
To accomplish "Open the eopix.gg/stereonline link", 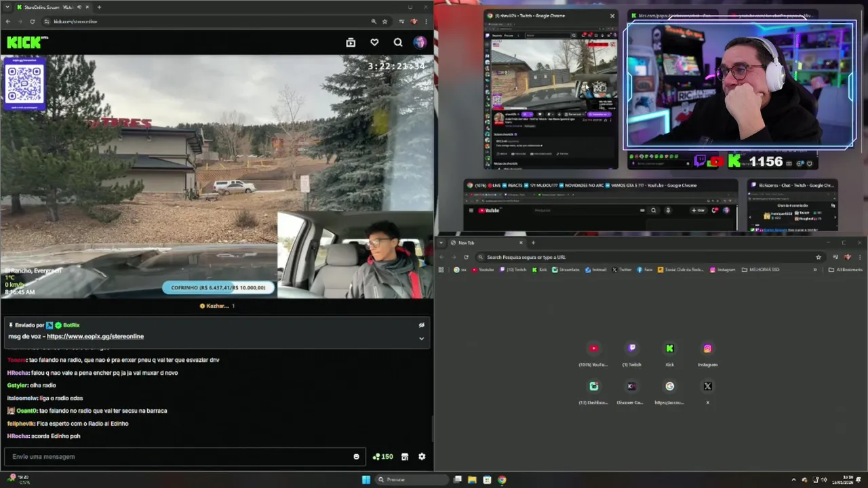I will click(x=95, y=336).
